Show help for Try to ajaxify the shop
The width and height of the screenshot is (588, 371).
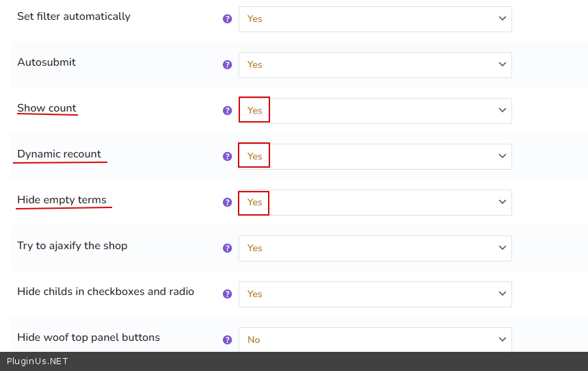pos(228,248)
